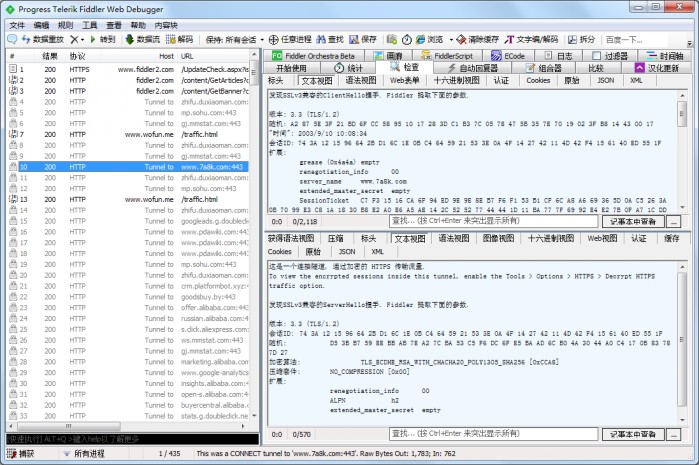Open the 文件 (File) menu
Viewport: 699px width, 465px height.
(17, 25)
